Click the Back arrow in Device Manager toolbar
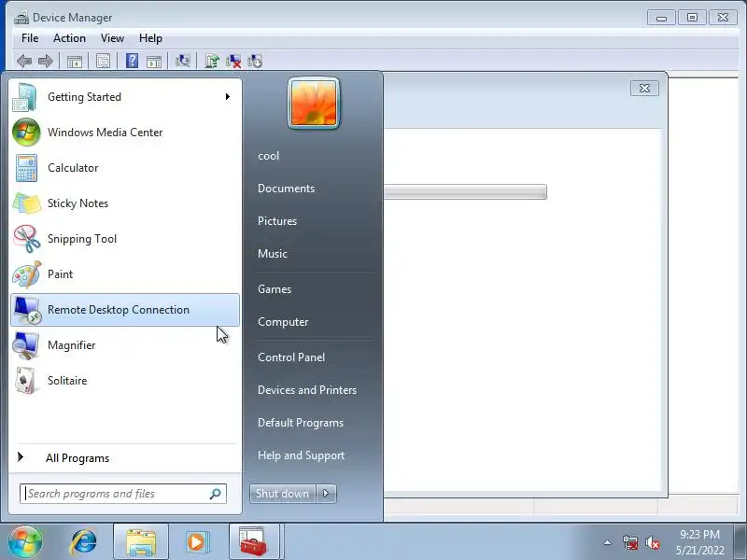 tap(24, 61)
